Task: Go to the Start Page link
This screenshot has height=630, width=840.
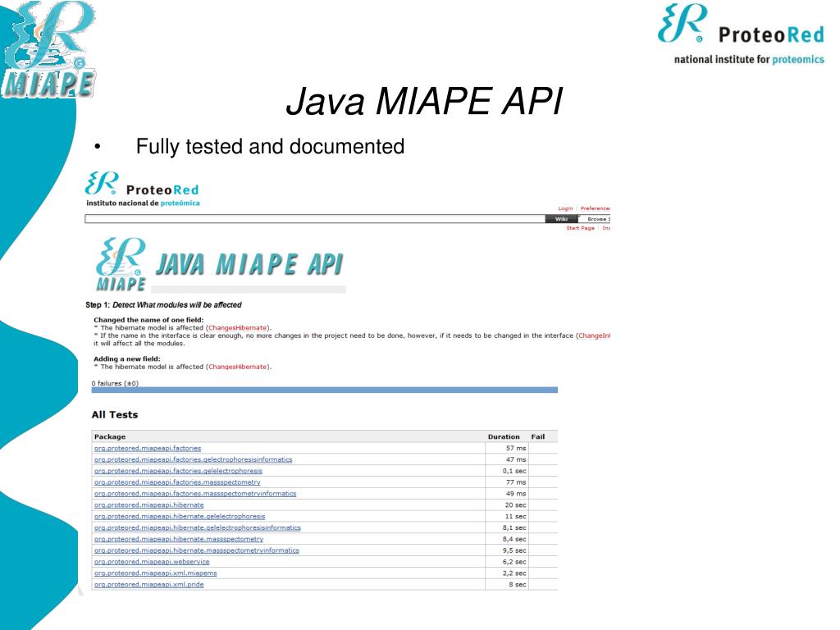Action: pyautogui.click(x=580, y=228)
